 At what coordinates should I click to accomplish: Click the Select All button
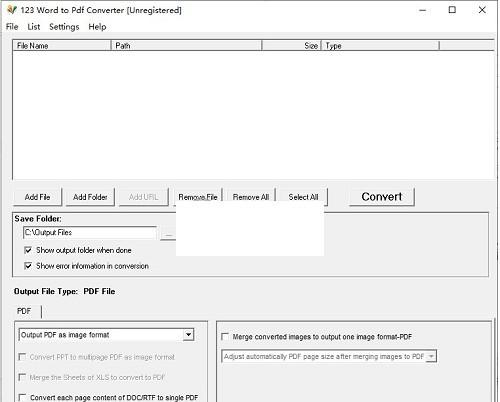point(303,197)
